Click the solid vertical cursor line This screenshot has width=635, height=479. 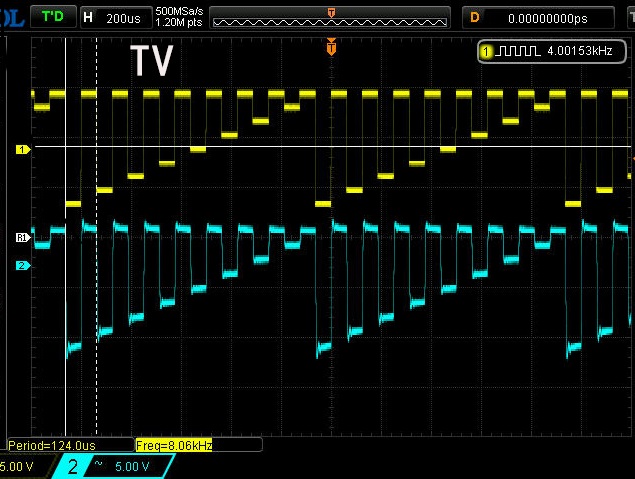(x=65, y=300)
